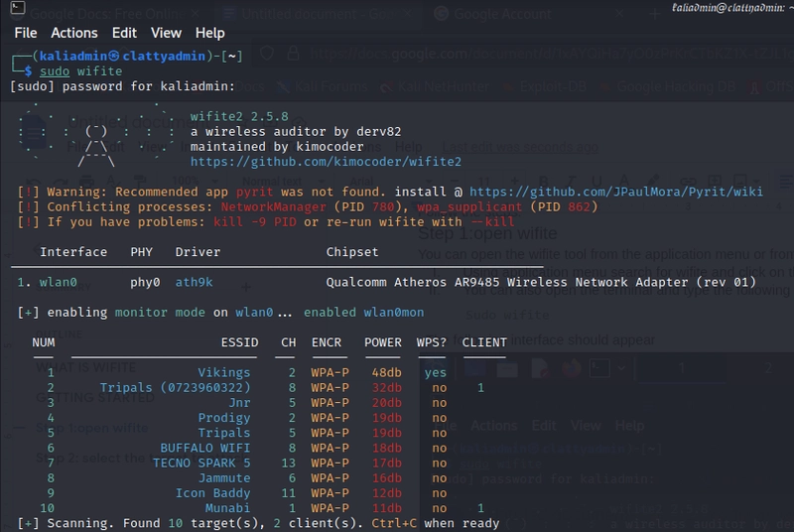Click the terminal window icon in title bar
The width and height of the screenshot is (794, 532).
pos(18,7)
